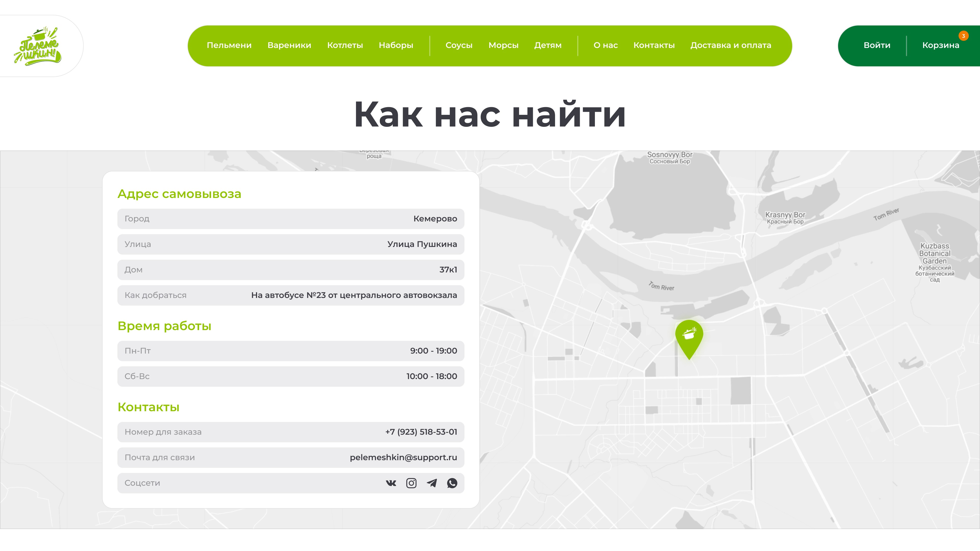Open Доставка и оплата page

731,45
